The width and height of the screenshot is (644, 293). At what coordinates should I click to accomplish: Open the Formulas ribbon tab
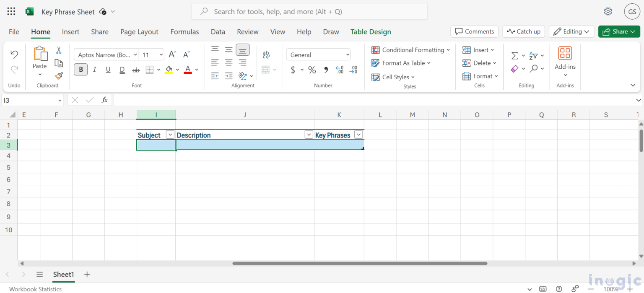tap(184, 31)
